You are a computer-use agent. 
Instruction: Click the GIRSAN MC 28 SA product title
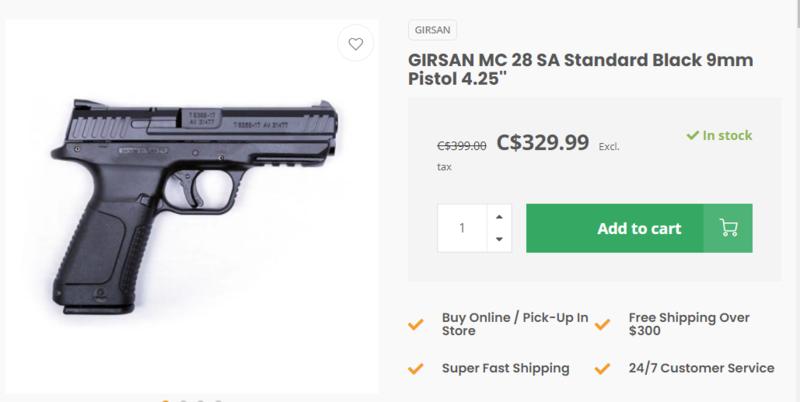580,70
